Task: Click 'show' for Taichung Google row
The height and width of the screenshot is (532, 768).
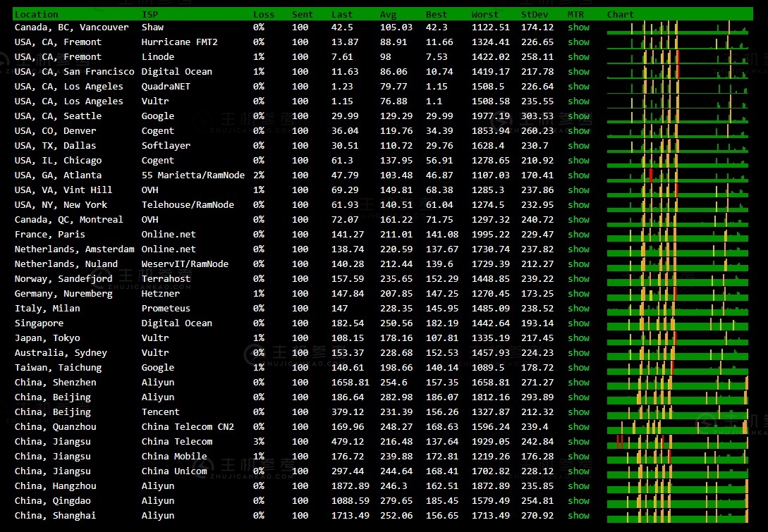Action: [x=578, y=368]
